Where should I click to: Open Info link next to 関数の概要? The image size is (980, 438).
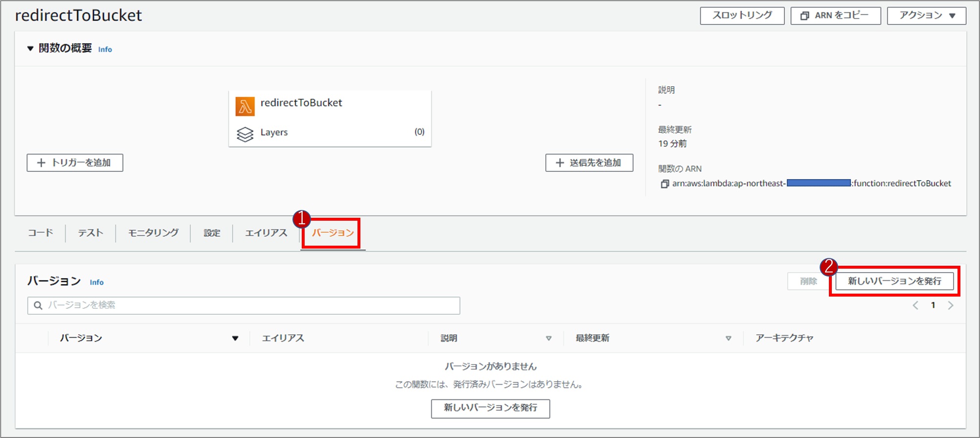(105, 49)
